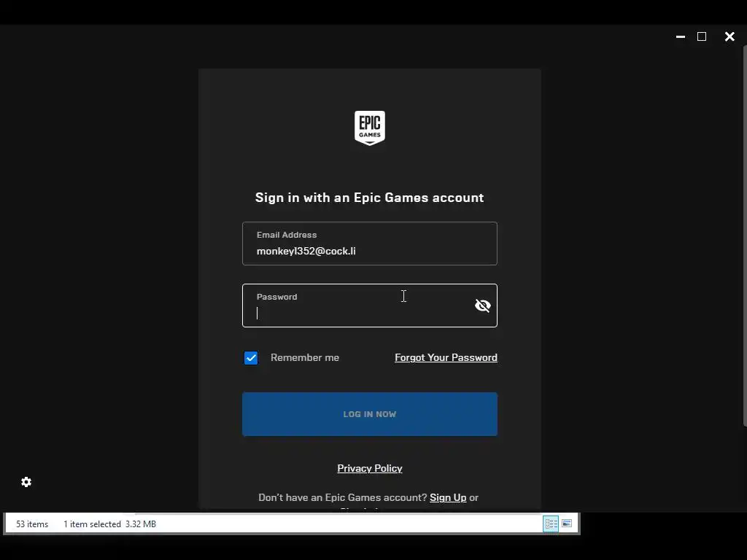Screen dimensions: 747x560
Task: Click the Epic Games logo
Action: (x=370, y=128)
